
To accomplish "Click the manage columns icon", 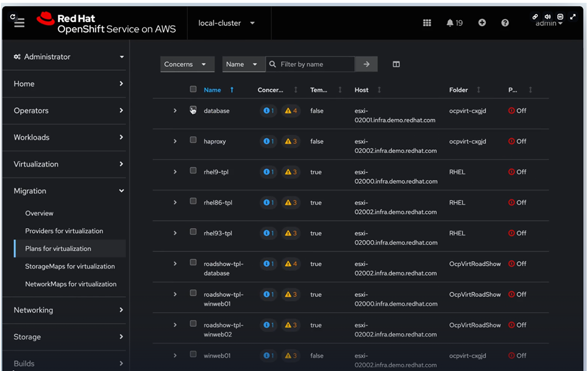I will [x=396, y=64].
